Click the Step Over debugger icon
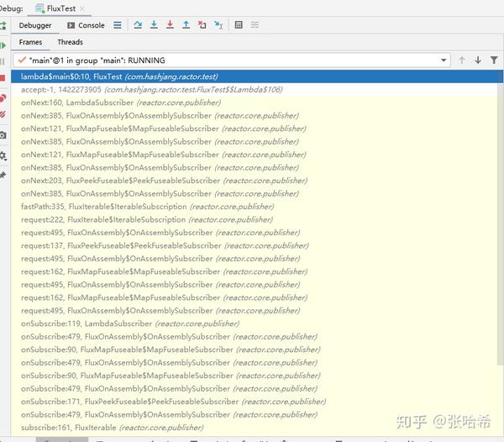 pyautogui.click(x=138, y=24)
